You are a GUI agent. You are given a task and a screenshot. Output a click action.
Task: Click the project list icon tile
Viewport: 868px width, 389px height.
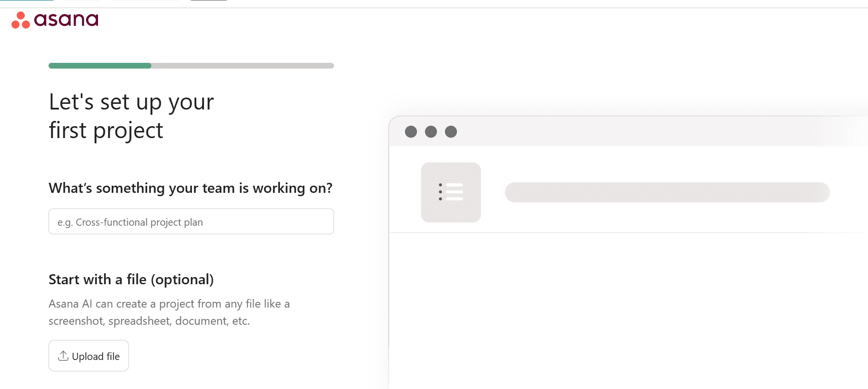451,192
